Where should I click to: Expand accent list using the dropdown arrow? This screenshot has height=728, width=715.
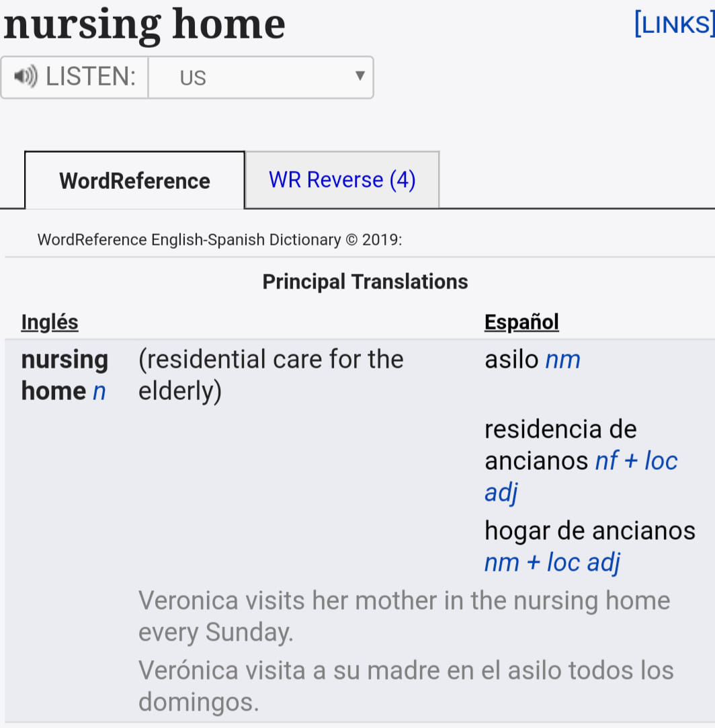[x=360, y=75]
